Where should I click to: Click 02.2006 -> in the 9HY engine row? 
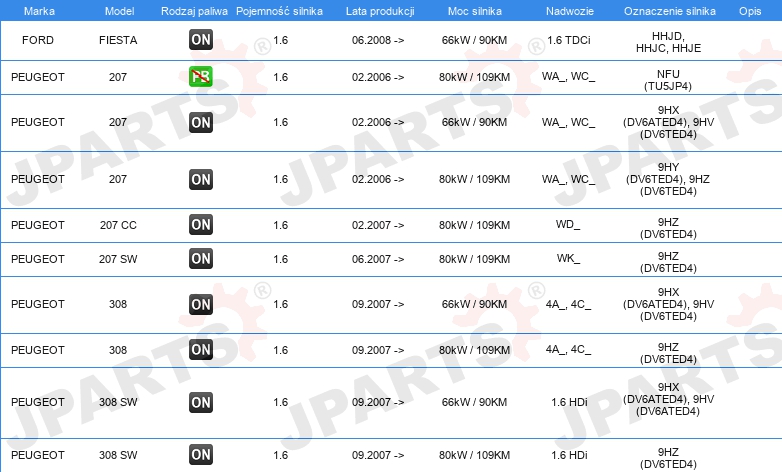click(378, 179)
